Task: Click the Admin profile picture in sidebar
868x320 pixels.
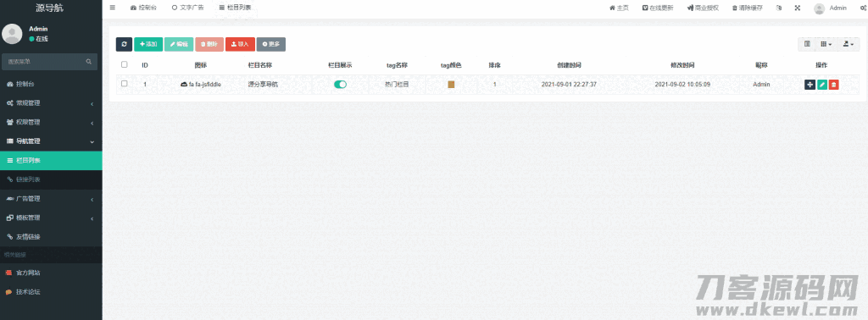Action: pos(12,34)
